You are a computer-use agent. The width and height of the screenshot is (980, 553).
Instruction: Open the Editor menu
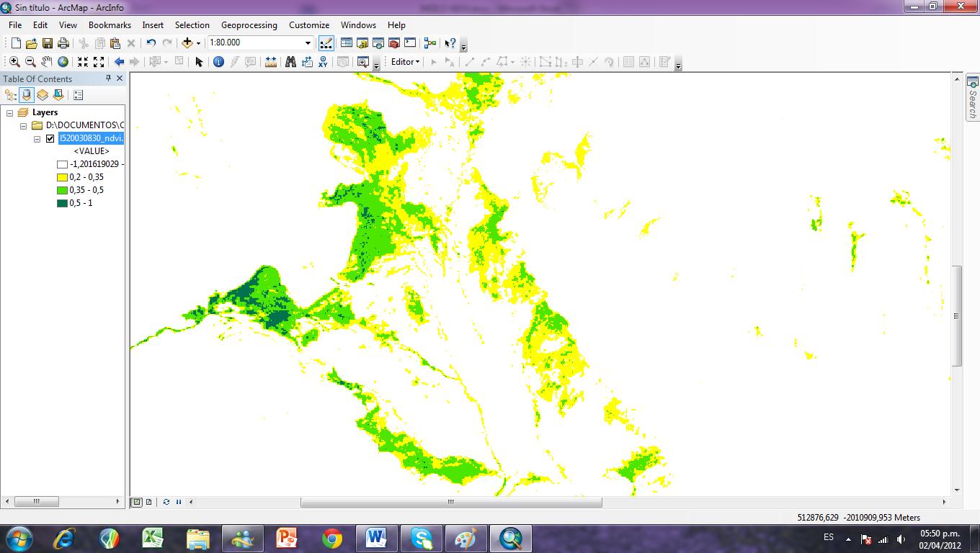click(404, 62)
